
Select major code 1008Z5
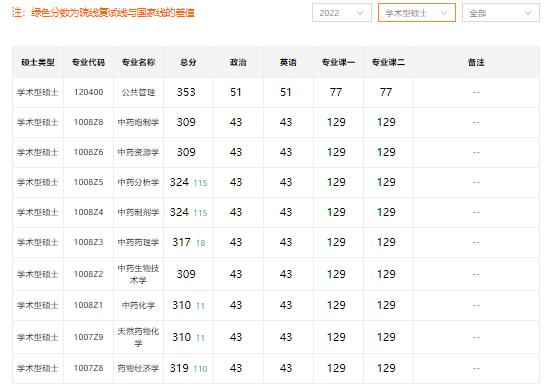tap(88, 182)
